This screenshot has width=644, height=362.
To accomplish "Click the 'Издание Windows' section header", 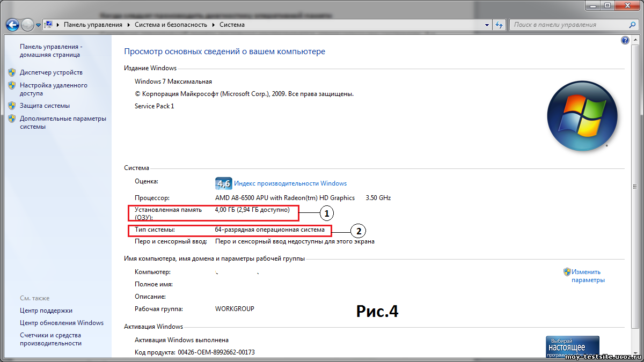I will pyautogui.click(x=150, y=68).
